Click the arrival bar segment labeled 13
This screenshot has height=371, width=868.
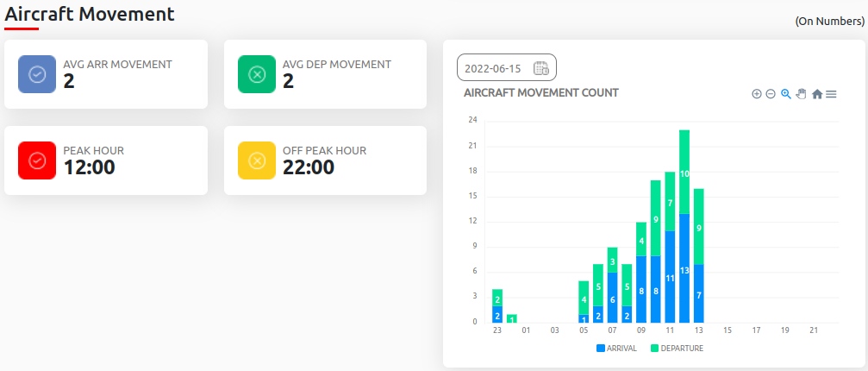click(684, 269)
